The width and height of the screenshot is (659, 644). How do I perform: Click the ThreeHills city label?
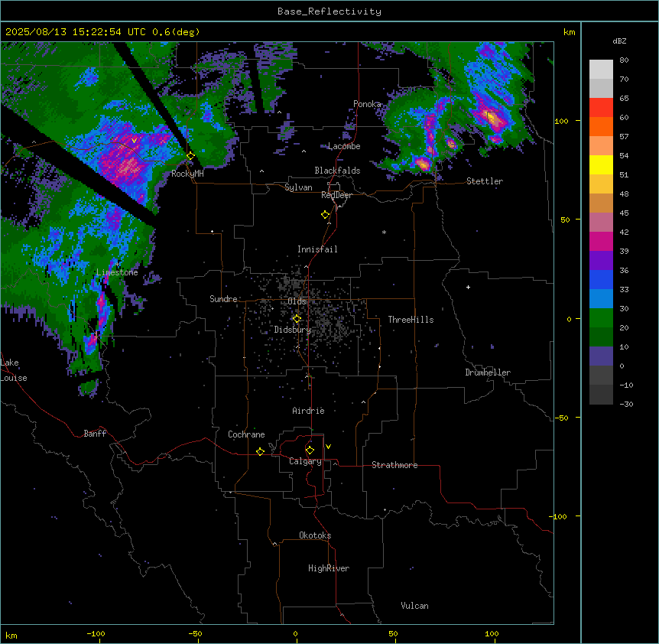click(x=411, y=320)
